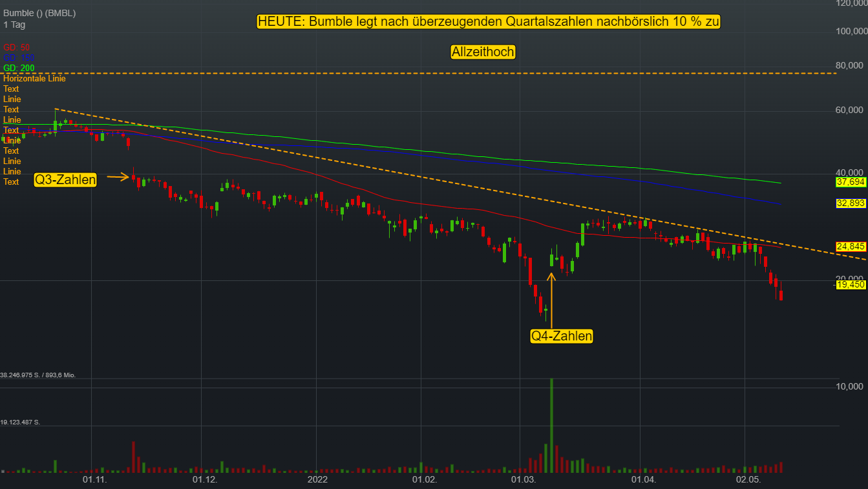Select the Allzeithoch label

click(483, 52)
